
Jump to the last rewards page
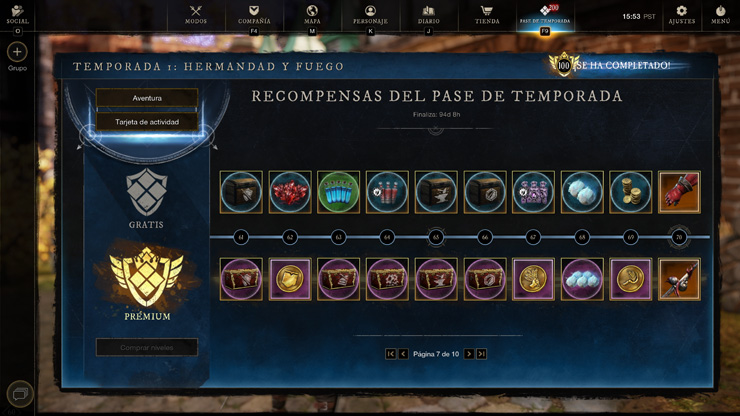(481, 354)
